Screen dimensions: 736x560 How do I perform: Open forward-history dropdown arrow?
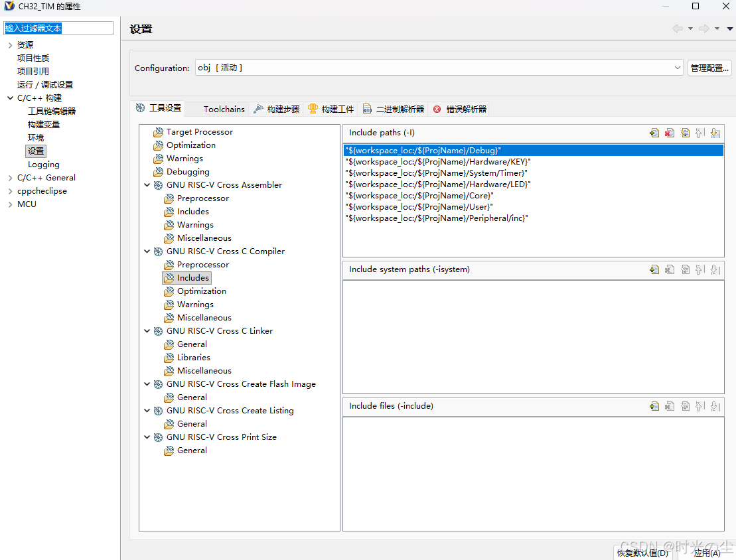717,29
